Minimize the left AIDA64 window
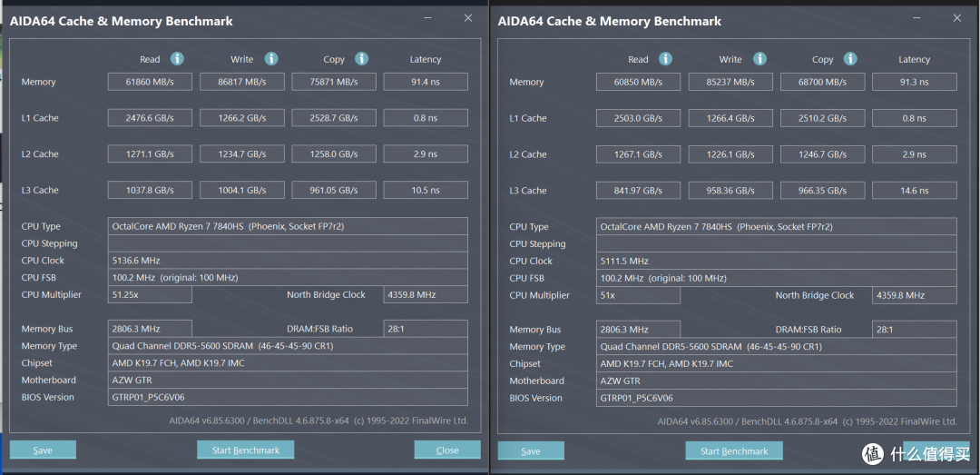Viewport: 980px width, 475px height. pos(427,19)
